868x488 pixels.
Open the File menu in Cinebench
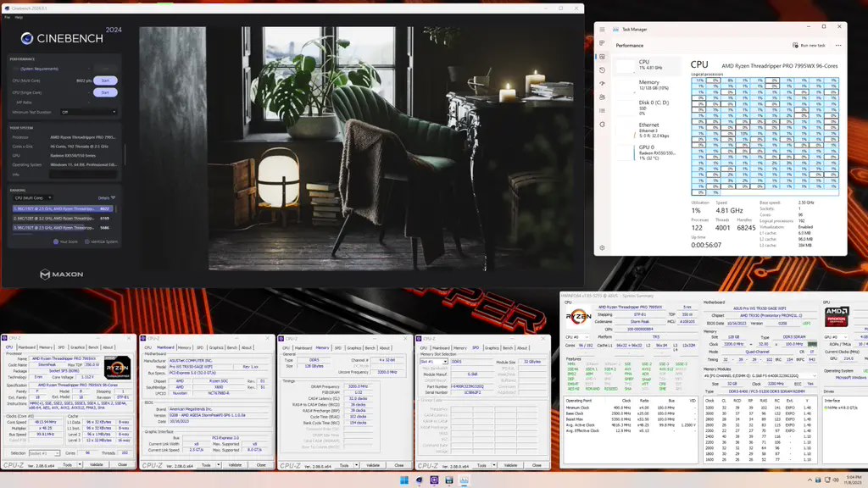coord(5,17)
